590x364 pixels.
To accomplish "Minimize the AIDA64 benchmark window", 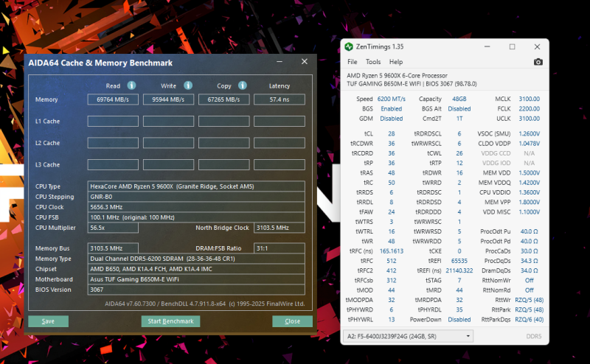I will (x=280, y=62).
